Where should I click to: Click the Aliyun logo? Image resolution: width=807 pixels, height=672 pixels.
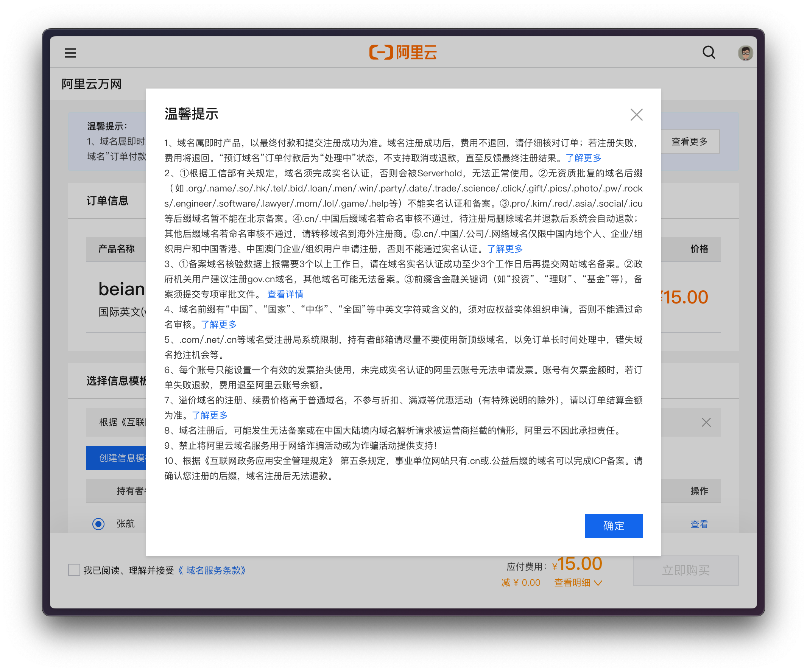403,52
